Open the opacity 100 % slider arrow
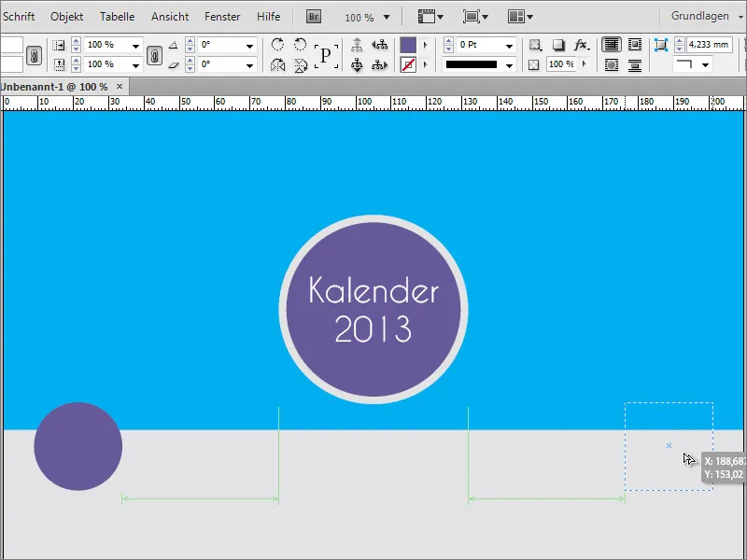This screenshot has height=560, width=747. (x=585, y=63)
